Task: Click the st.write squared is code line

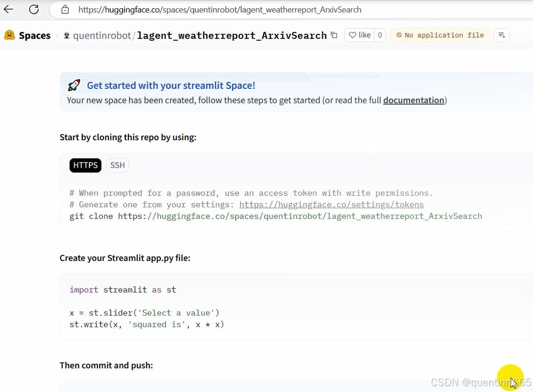Action: click(147, 324)
